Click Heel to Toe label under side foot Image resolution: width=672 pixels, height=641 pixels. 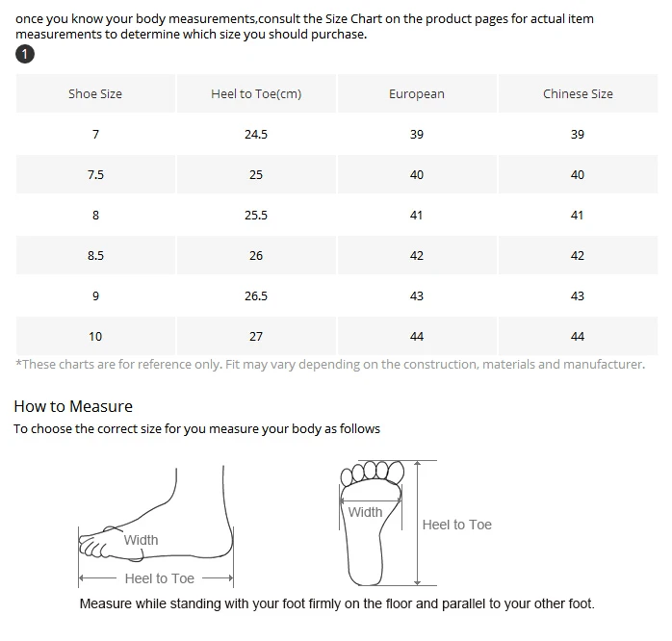click(160, 578)
